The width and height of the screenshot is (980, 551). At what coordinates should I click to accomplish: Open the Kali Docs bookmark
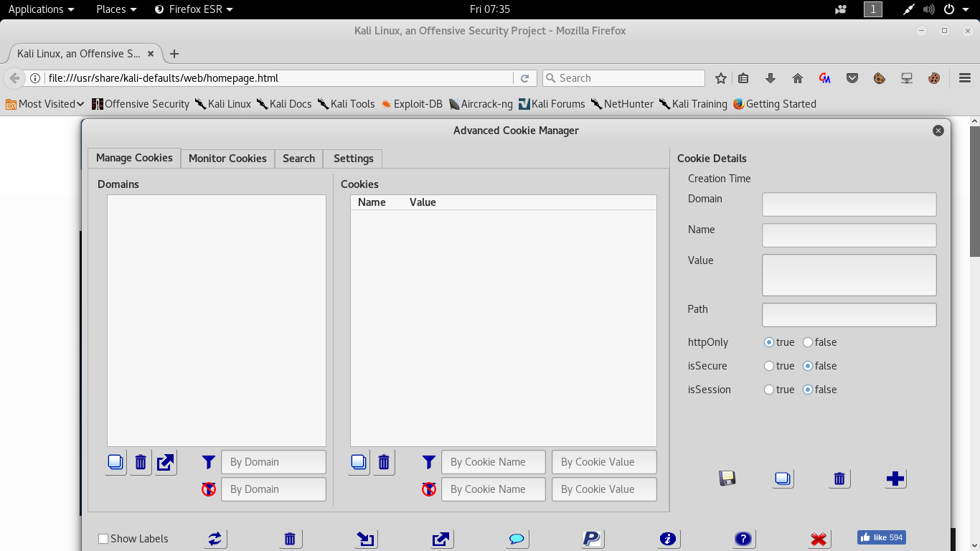coord(284,104)
